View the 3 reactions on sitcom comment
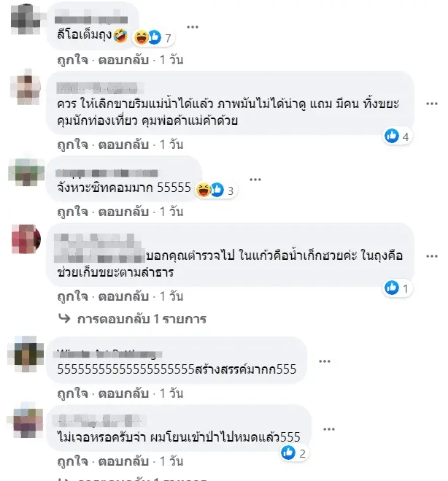Screen dimensions: 448x481 pyautogui.click(x=216, y=190)
